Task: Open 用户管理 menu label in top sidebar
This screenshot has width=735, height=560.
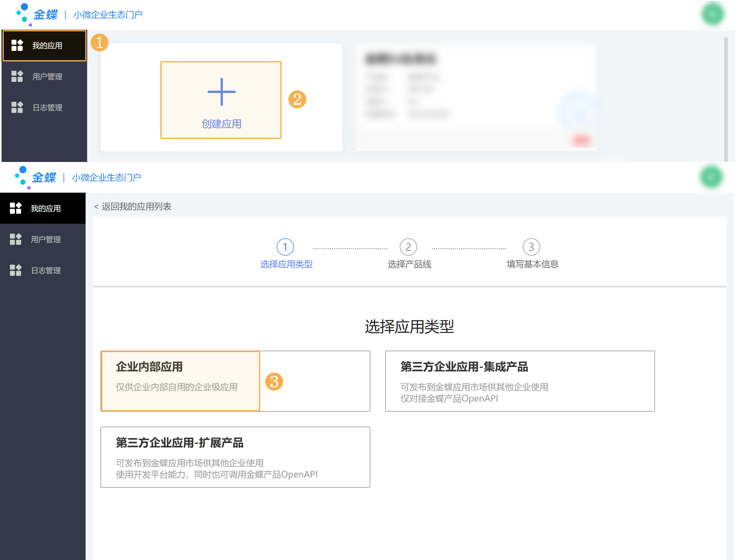Action: tap(47, 77)
